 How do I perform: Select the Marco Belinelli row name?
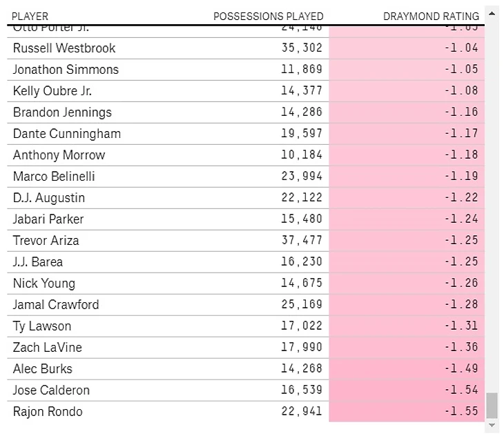(54, 177)
